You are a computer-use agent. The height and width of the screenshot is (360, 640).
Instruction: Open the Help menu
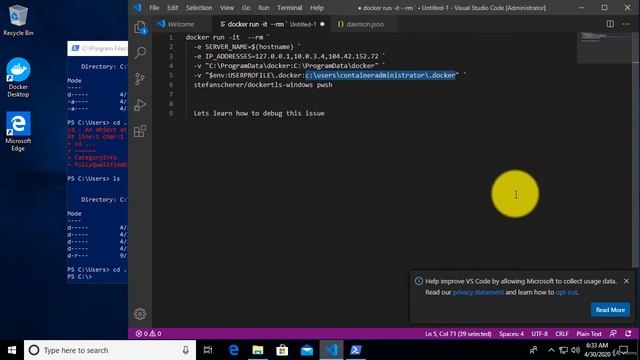click(x=316, y=8)
